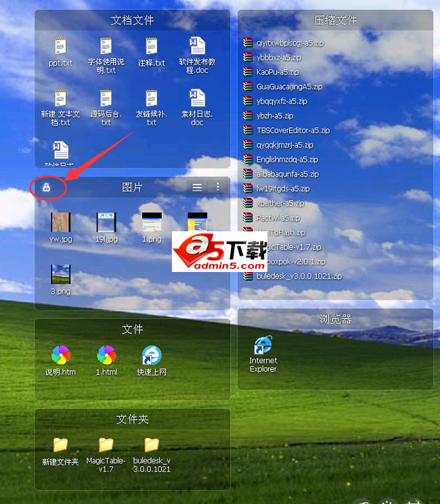
Task: Toggle the lock icon on 图片 panel
Action: pyautogui.click(x=47, y=187)
